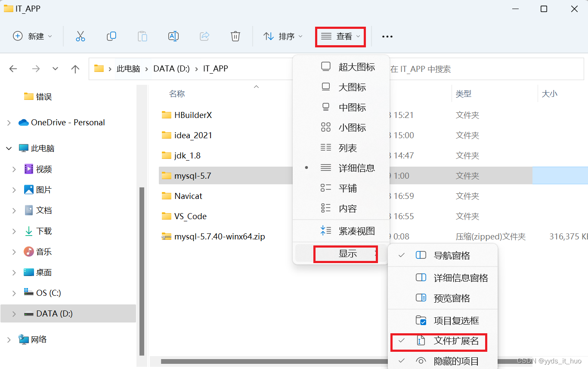Expand the DATA (D:) tree node
588x369 pixels.
point(14,314)
